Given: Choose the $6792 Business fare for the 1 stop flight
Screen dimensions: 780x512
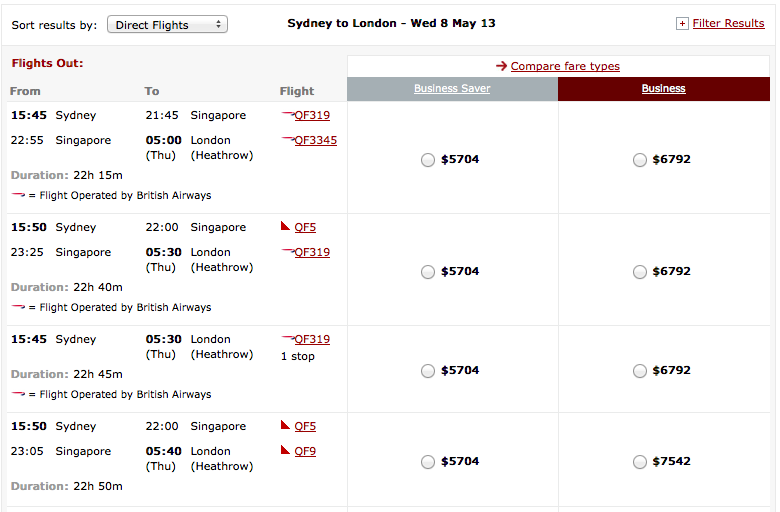Looking at the screenshot, I should [x=640, y=370].
